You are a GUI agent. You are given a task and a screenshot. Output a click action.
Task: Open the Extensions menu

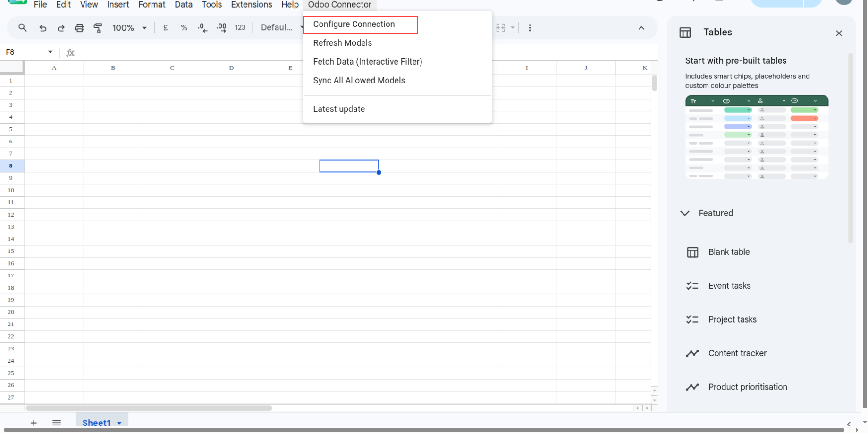click(252, 5)
